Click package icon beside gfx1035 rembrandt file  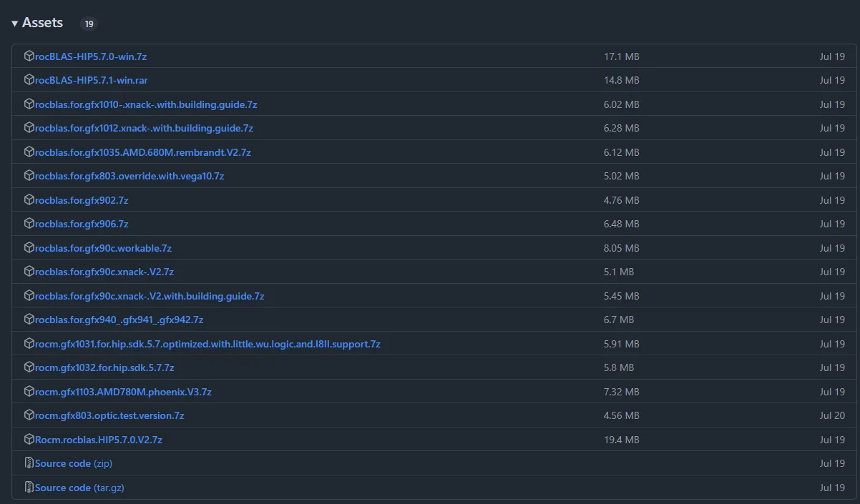pos(29,152)
